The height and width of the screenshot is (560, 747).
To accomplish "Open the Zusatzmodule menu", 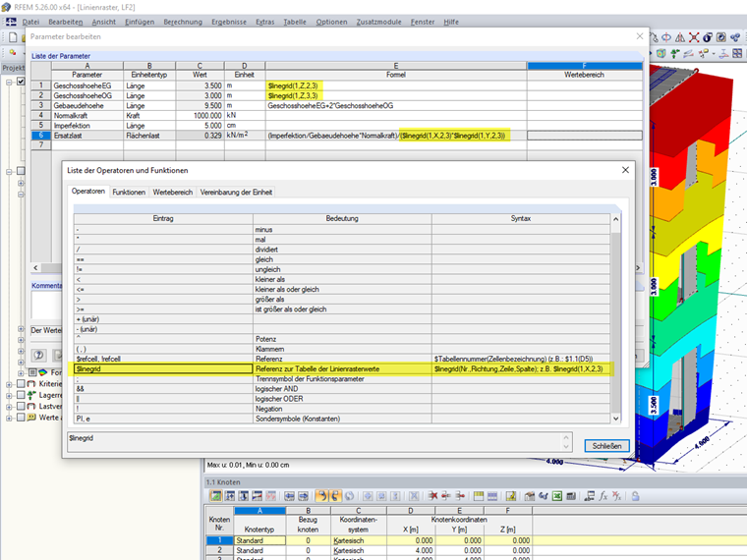I will coord(378,22).
